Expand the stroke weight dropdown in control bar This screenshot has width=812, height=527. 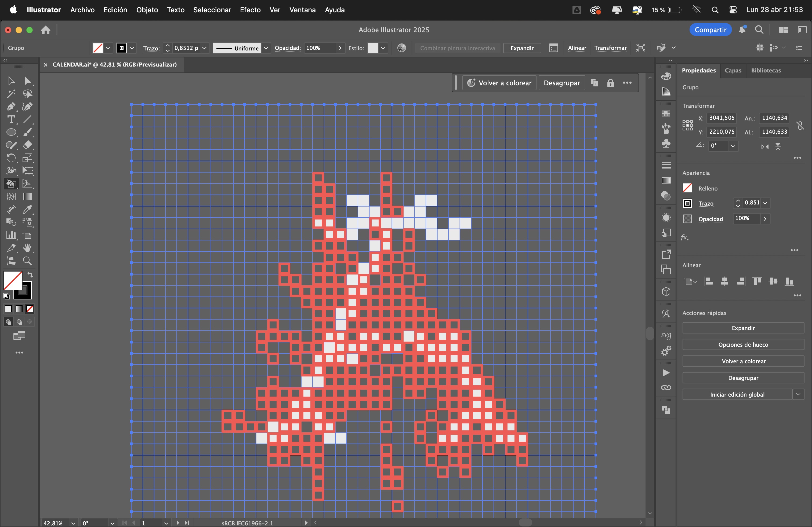point(204,48)
